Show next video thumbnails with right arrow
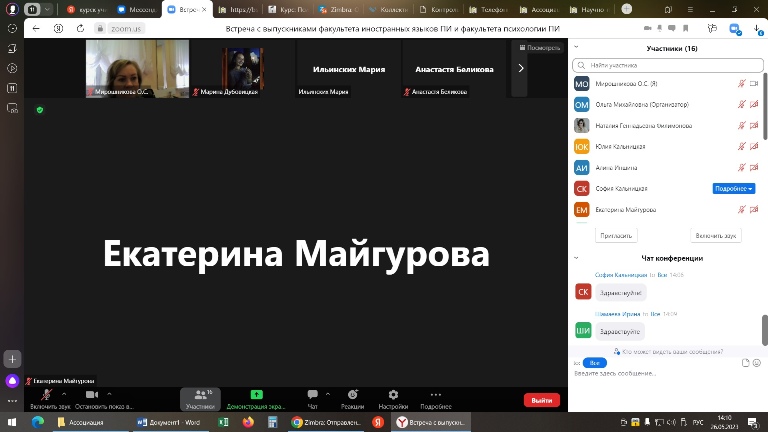The height and width of the screenshot is (432, 768). (521, 68)
